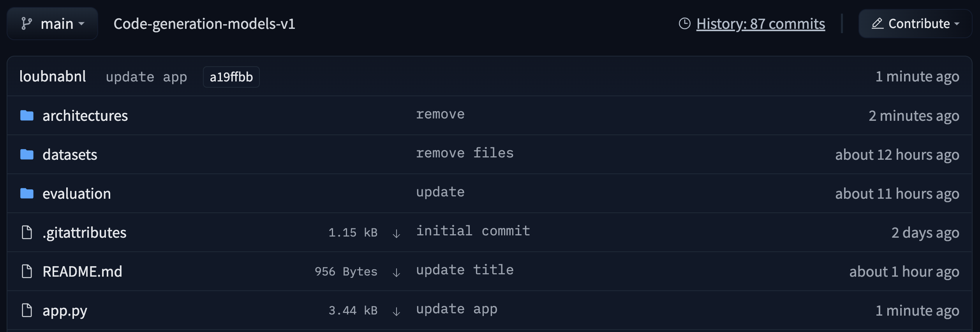Click the .gitattributes file icon
980x332 pixels.
(x=26, y=233)
